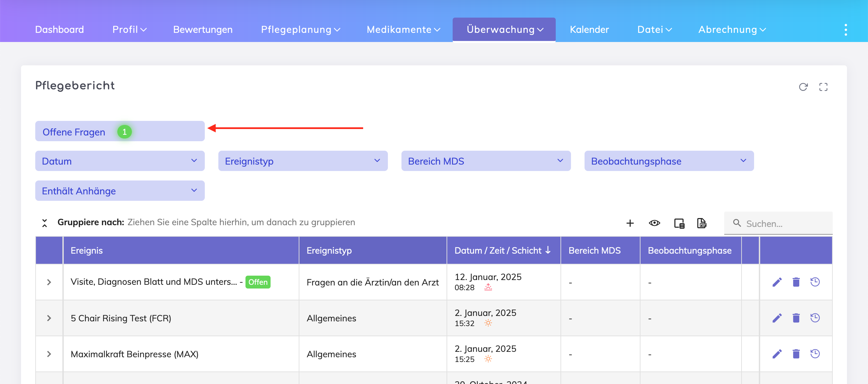868x384 pixels.
Task: Open the three-dot overflow menu
Action: pyautogui.click(x=846, y=30)
